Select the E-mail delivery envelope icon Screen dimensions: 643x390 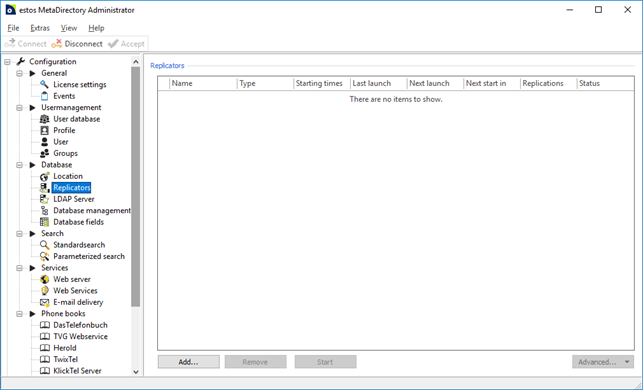pyautogui.click(x=44, y=302)
